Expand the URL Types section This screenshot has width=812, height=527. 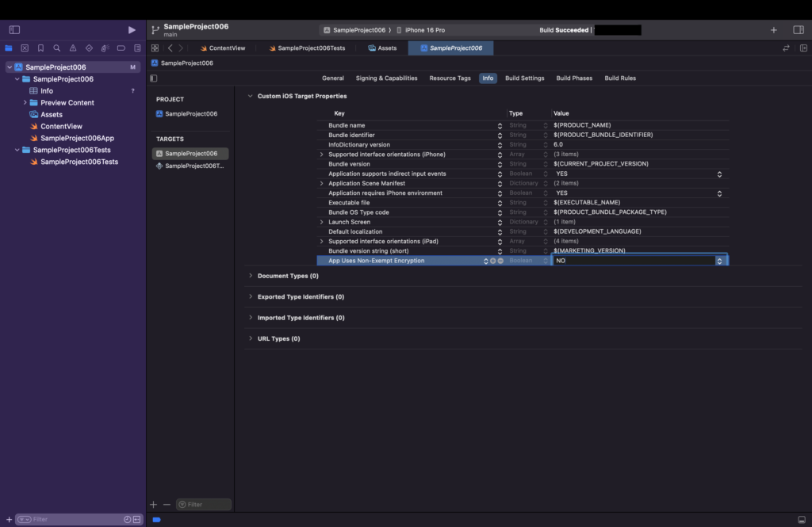[251, 338]
